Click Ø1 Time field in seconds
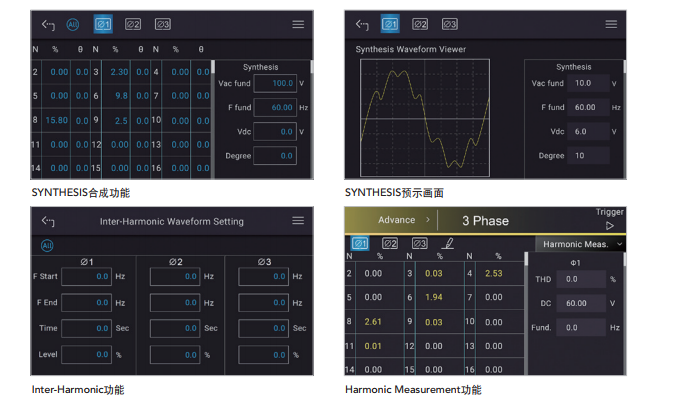This screenshot has height=400, width=681. (x=86, y=328)
